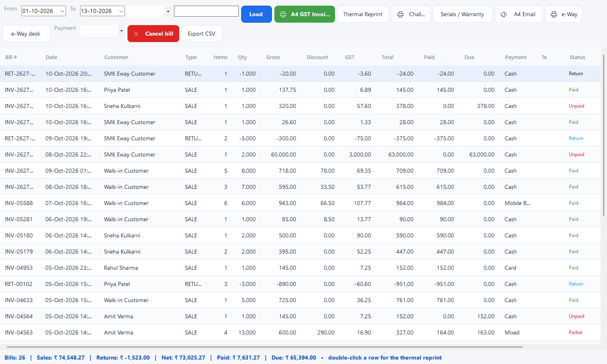Click the 290.00 discount cell
The height and width of the screenshot is (364, 607).
click(326, 332)
